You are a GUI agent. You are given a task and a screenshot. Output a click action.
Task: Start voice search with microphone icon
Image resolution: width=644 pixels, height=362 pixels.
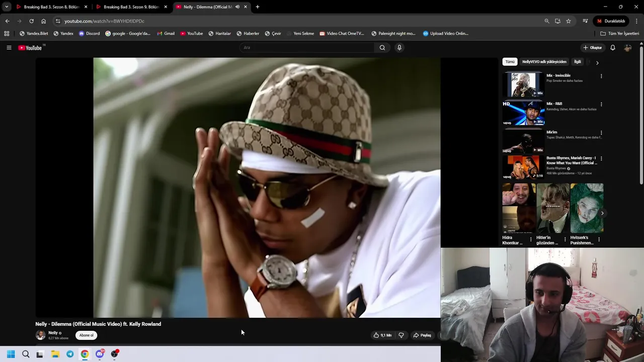click(399, 48)
